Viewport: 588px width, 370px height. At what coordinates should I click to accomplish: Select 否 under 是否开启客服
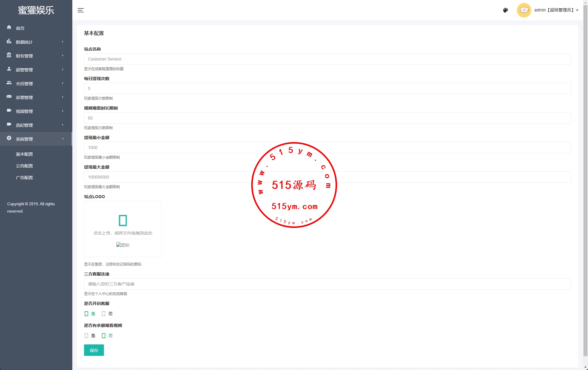click(x=104, y=314)
